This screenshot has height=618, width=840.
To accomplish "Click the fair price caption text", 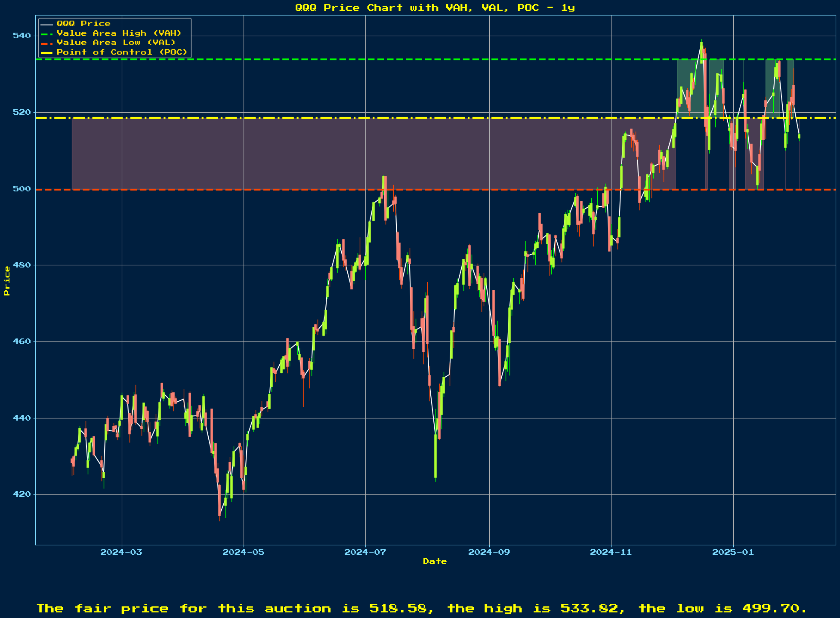I will (421, 608).
